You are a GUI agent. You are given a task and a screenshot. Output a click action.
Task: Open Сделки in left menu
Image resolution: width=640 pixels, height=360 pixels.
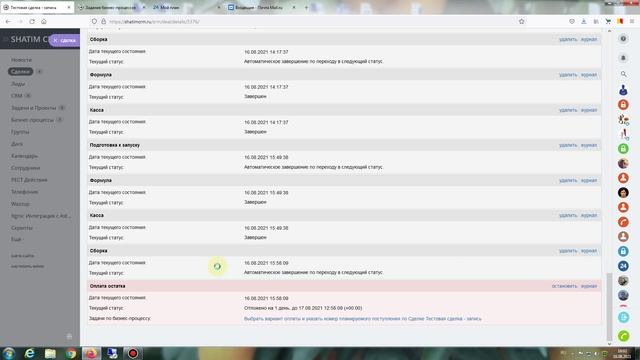20,71
